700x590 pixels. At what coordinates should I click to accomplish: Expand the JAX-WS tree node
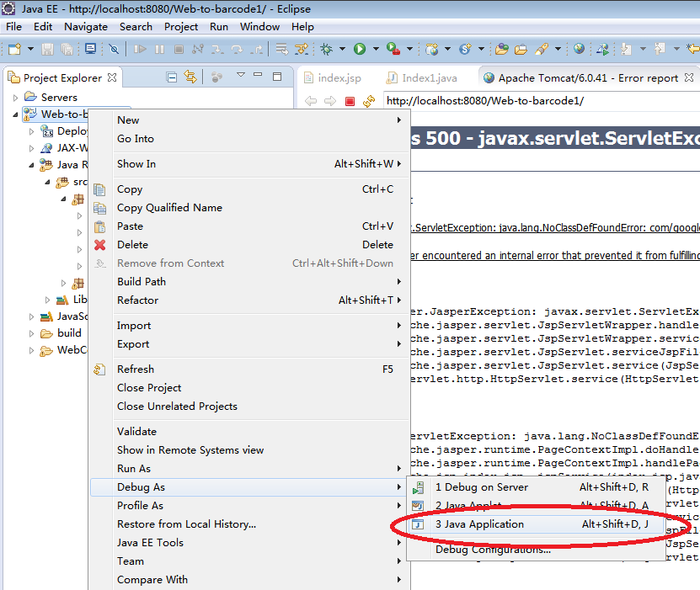31,148
